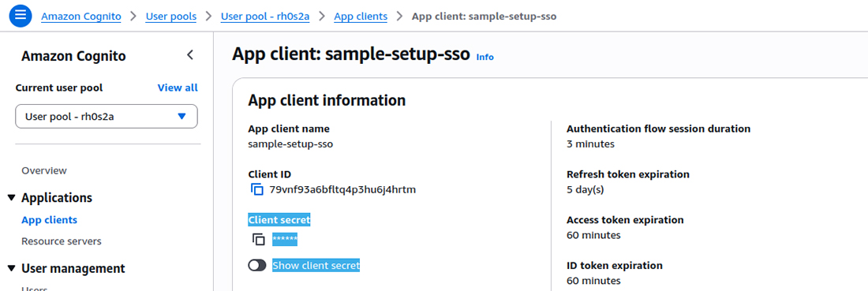The image size is (868, 291).
Task: Collapse the Amazon Cognito side panel
Action: pyautogui.click(x=190, y=54)
